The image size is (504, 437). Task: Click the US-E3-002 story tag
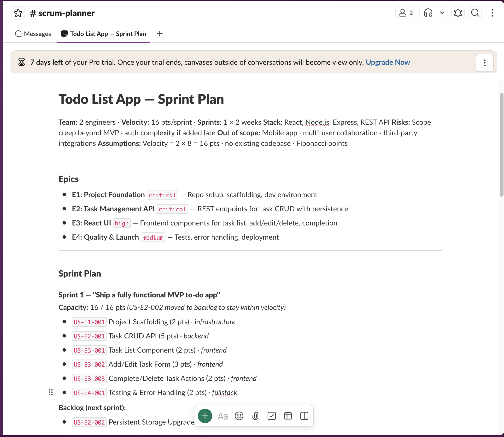coord(89,364)
